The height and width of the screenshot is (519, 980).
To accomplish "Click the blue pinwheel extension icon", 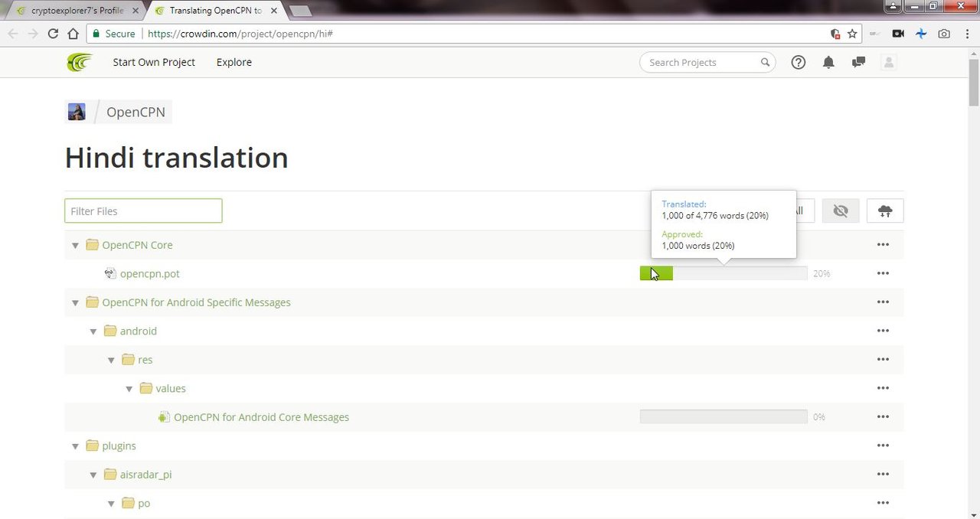I will pyautogui.click(x=921, y=34).
